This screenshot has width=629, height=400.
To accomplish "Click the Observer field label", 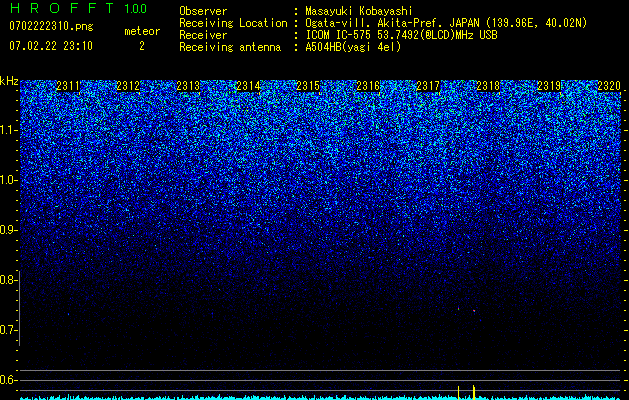I will [x=203, y=12].
